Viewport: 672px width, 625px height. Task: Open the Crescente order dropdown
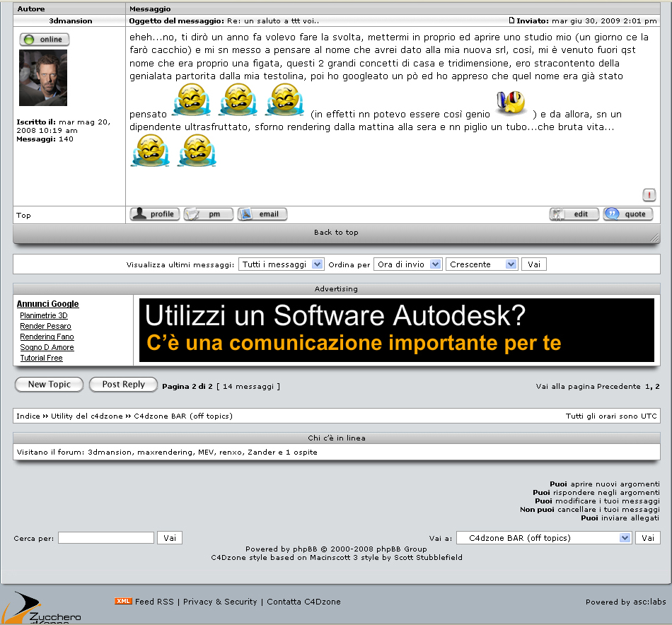click(482, 264)
